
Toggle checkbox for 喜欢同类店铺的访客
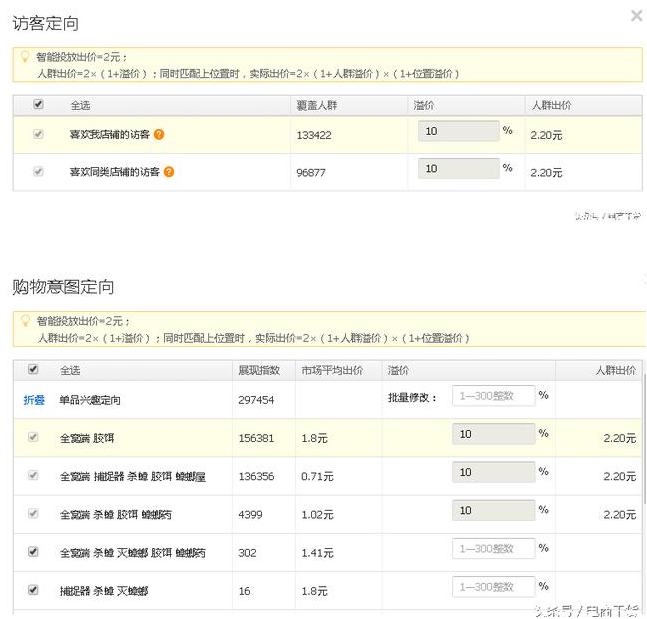tap(38, 171)
